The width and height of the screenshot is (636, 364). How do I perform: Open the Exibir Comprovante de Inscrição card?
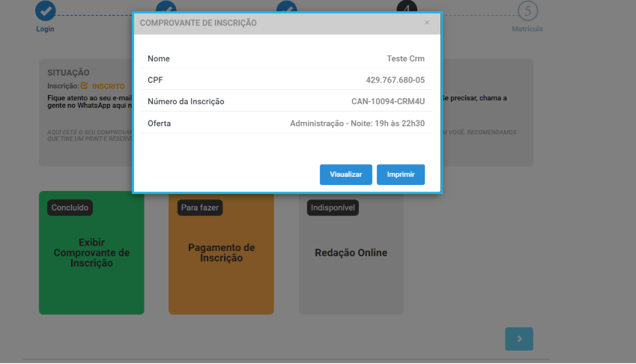pos(91,252)
